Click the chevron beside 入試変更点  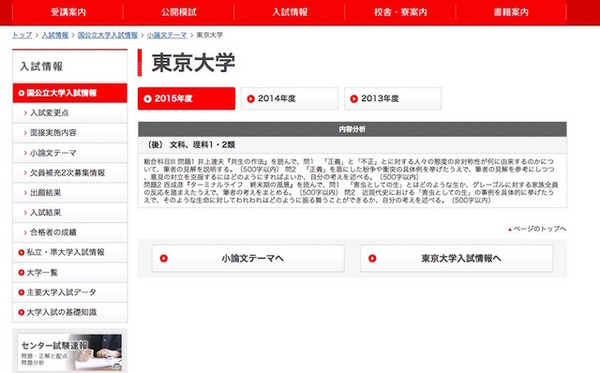click(25, 113)
